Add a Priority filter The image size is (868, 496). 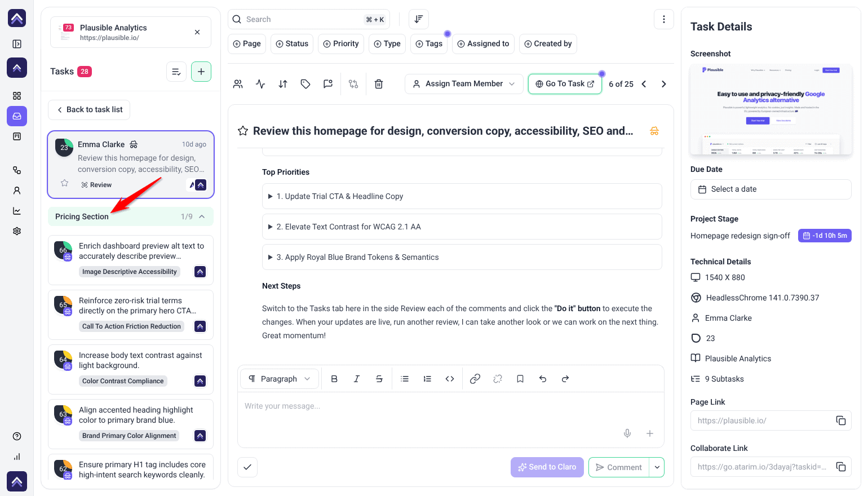point(341,43)
